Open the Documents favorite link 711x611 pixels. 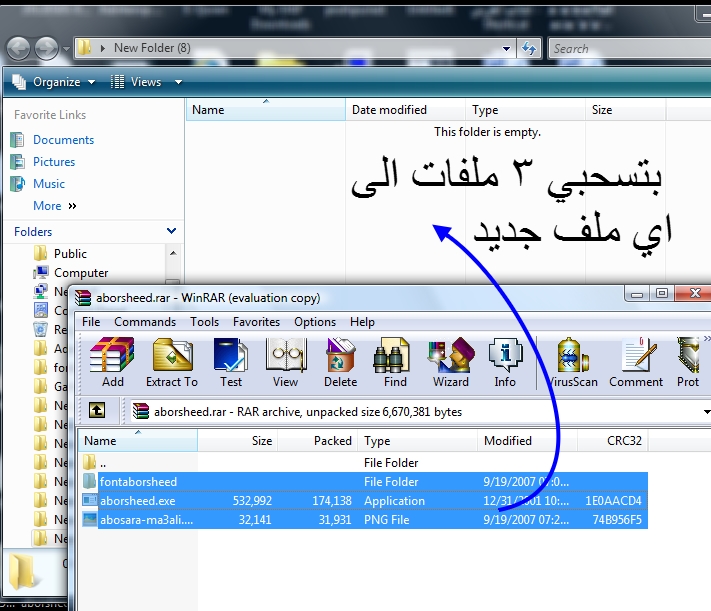click(63, 140)
